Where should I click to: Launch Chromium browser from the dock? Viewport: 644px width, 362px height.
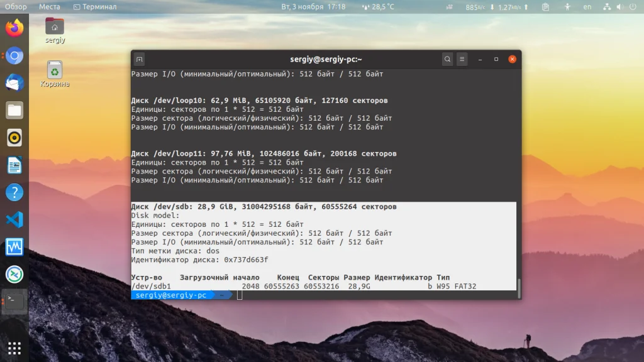point(14,55)
